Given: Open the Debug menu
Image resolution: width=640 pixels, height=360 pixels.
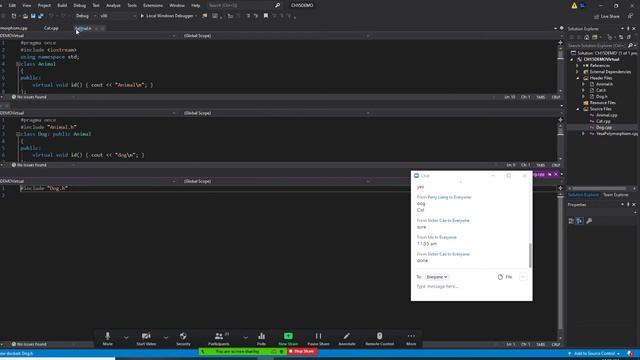Looking at the screenshot, I should coord(80,5).
